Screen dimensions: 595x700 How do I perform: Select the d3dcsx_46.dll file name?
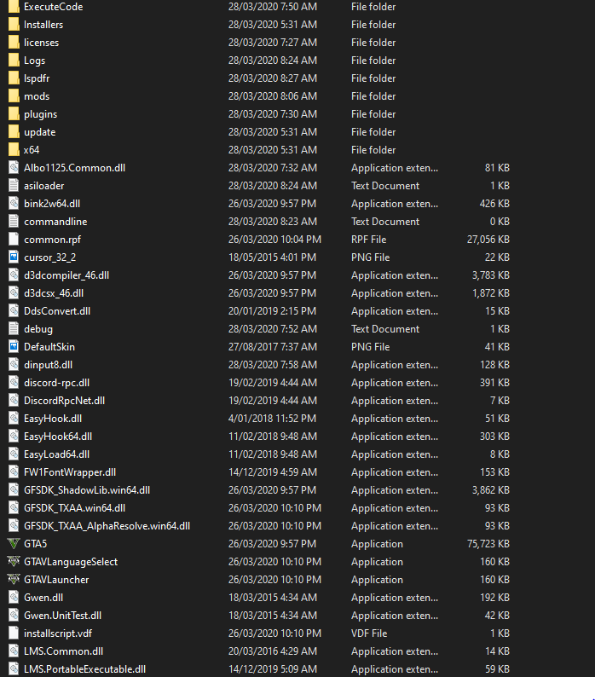54,292
